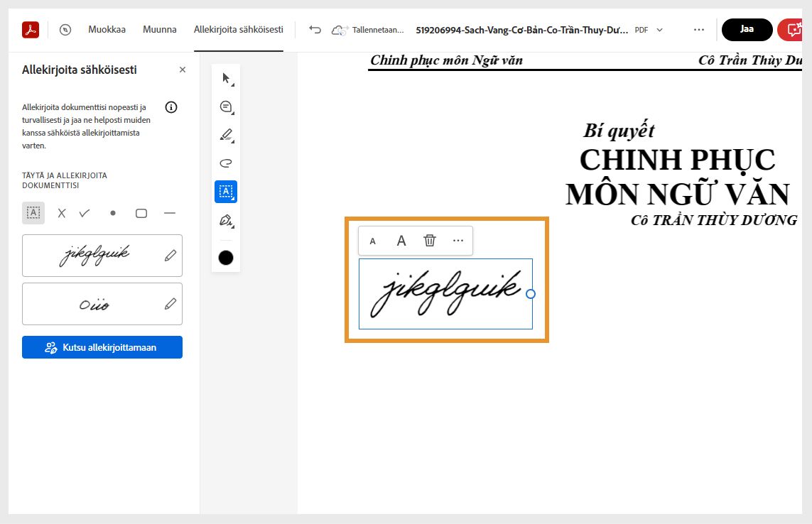
Task: Select the signature fountain pen tool
Action: [227, 221]
